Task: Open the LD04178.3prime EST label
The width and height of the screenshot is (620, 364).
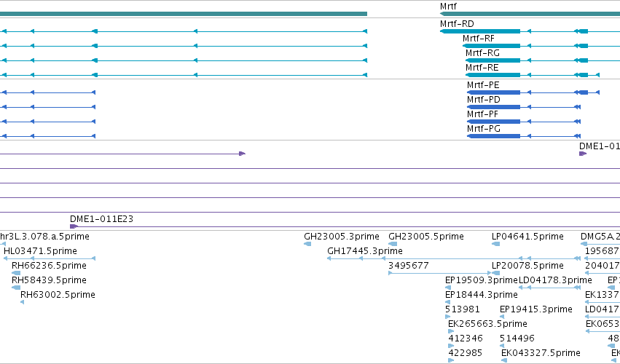Action: pyautogui.click(x=555, y=280)
